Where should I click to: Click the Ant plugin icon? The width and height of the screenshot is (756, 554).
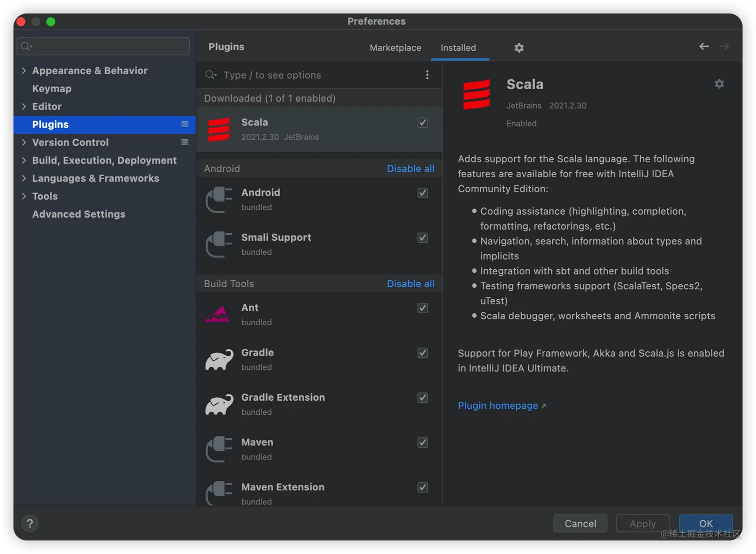tap(218, 315)
